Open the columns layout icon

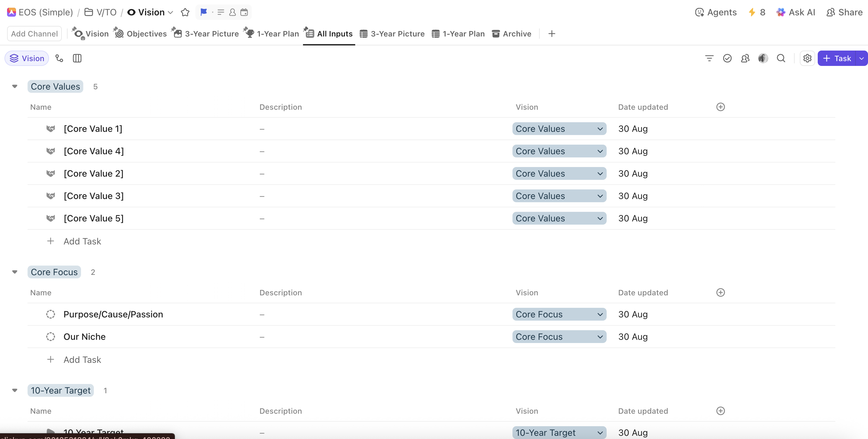77,58
